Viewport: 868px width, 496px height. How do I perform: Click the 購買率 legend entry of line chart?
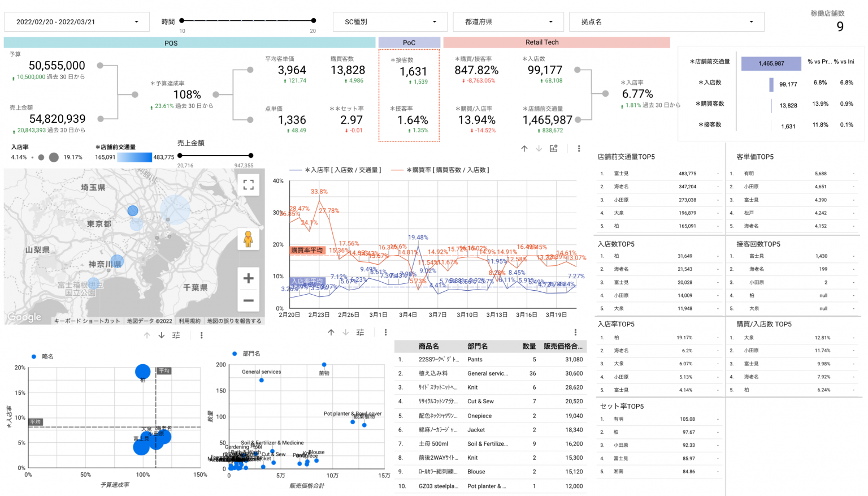(440, 170)
